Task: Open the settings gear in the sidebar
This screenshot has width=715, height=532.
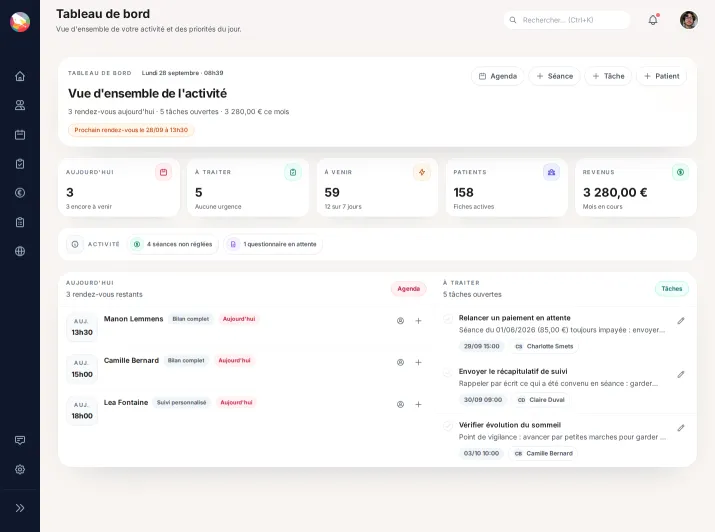Action: (x=20, y=469)
